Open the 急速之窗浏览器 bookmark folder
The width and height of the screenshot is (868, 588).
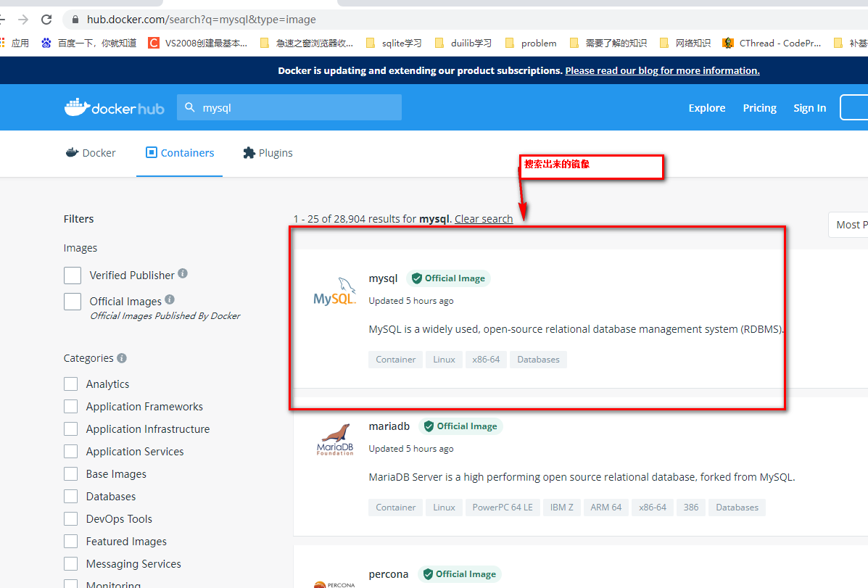click(307, 44)
